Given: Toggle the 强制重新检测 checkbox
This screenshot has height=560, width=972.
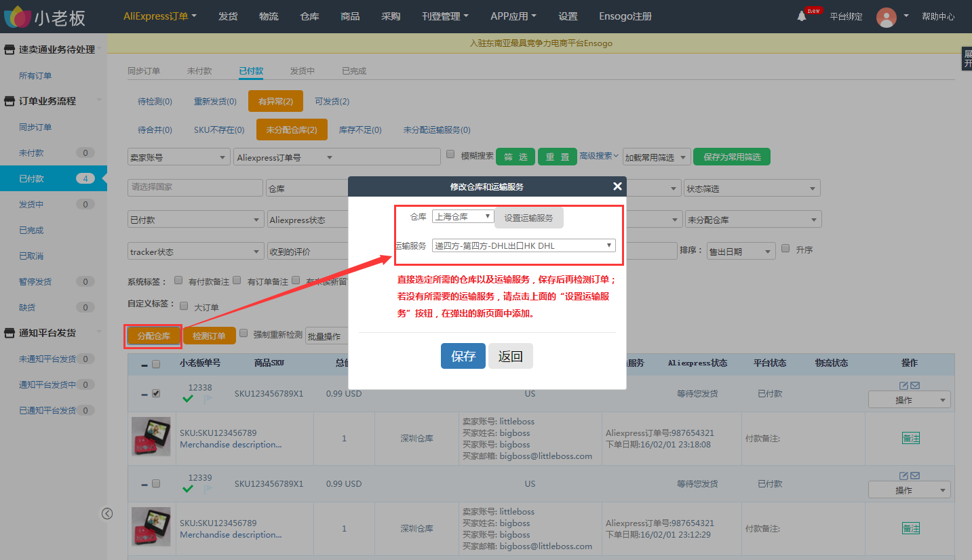Looking at the screenshot, I should click(x=244, y=334).
